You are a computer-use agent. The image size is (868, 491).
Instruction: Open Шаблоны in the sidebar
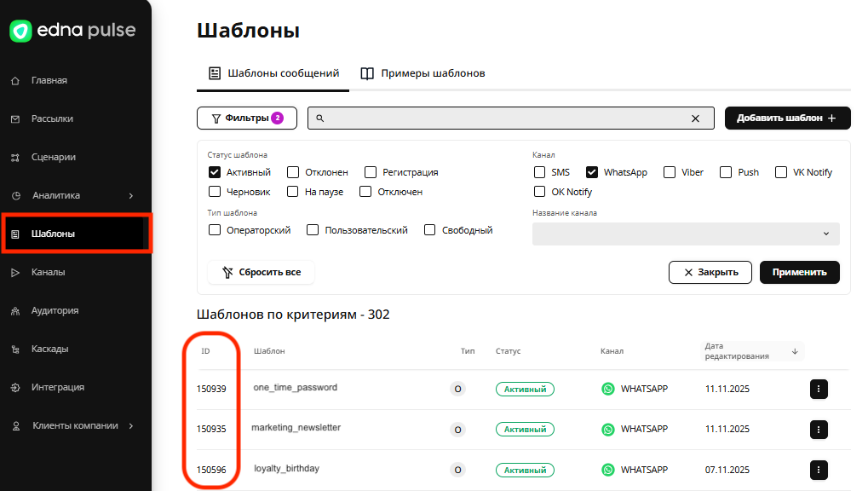pyautogui.click(x=77, y=234)
